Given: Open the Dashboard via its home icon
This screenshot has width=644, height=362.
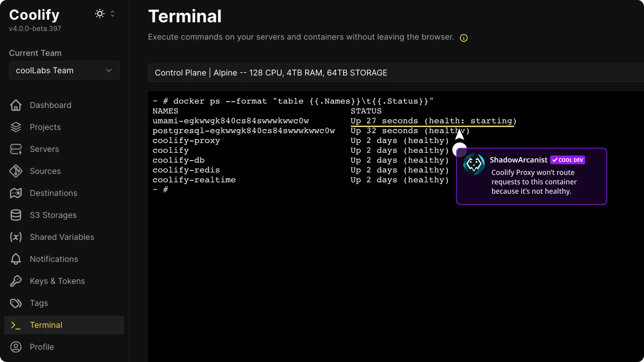Looking at the screenshot, I should [15, 105].
